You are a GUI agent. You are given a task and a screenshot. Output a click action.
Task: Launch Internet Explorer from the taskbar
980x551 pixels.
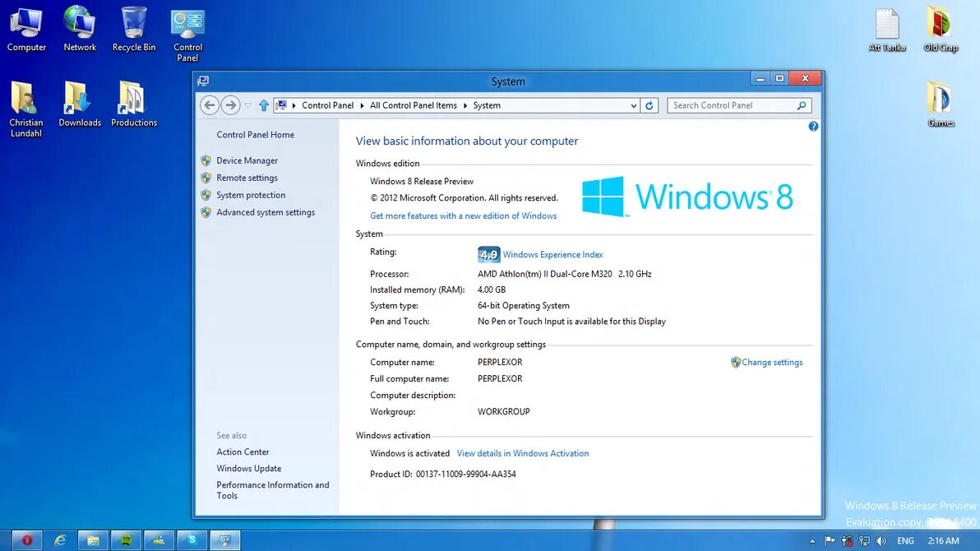pos(60,540)
